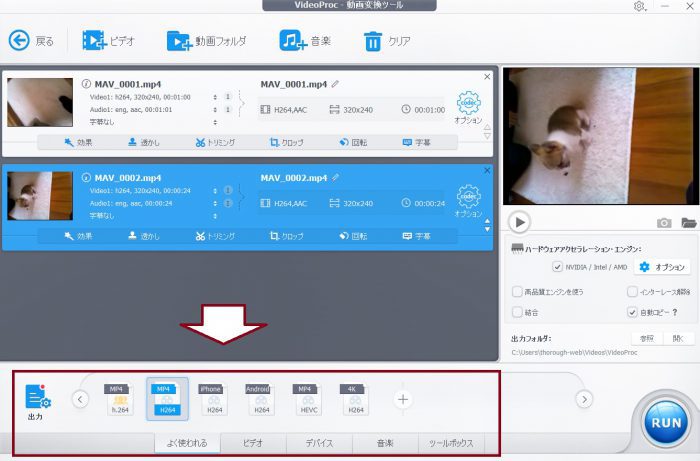Change Video1 track selector for MAV_0001.mp4
700x461 pixels.
tap(215, 97)
